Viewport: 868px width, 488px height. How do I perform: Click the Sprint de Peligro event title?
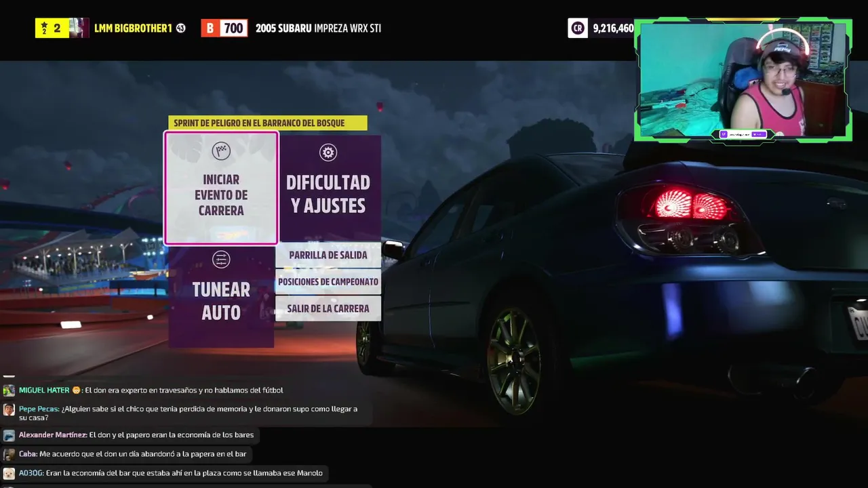pyautogui.click(x=268, y=123)
